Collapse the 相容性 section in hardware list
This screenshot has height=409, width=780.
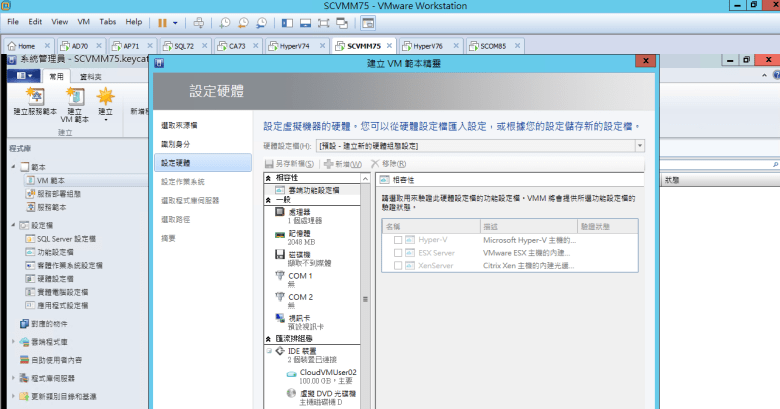pos(269,177)
